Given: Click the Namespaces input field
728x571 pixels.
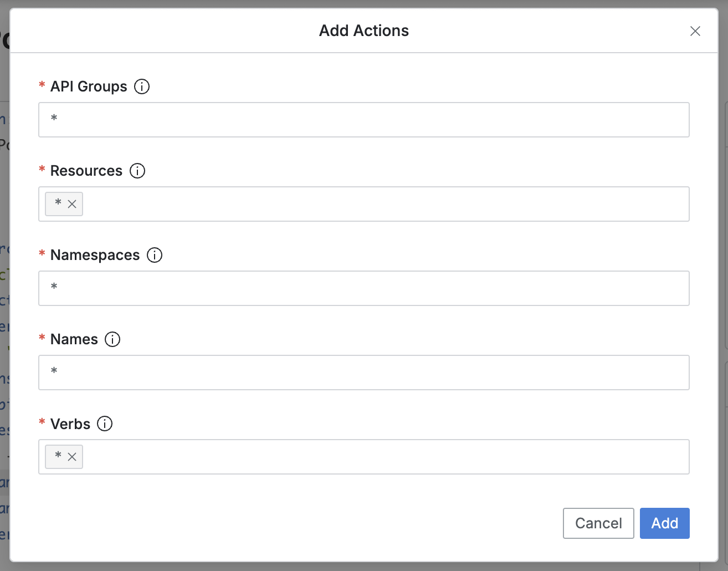Looking at the screenshot, I should pos(363,288).
